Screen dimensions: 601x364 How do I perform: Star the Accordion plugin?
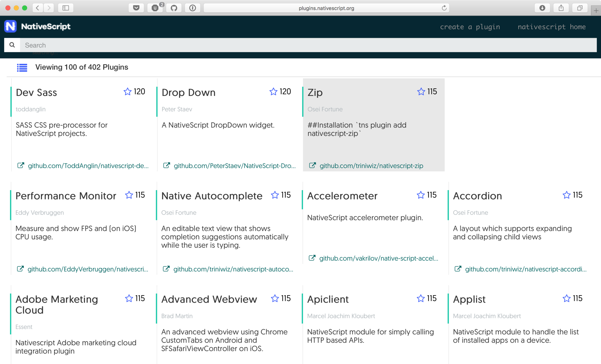point(566,195)
